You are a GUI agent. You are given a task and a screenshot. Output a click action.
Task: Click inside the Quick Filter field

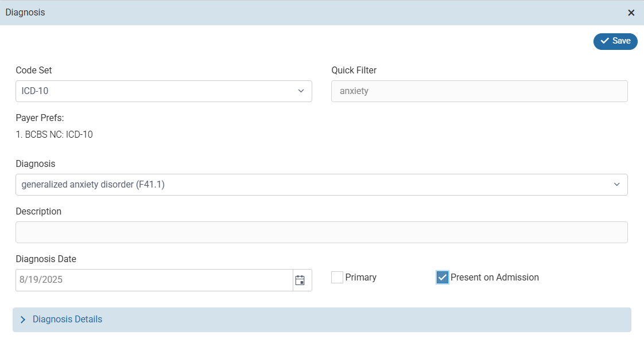click(x=479, y=91)
